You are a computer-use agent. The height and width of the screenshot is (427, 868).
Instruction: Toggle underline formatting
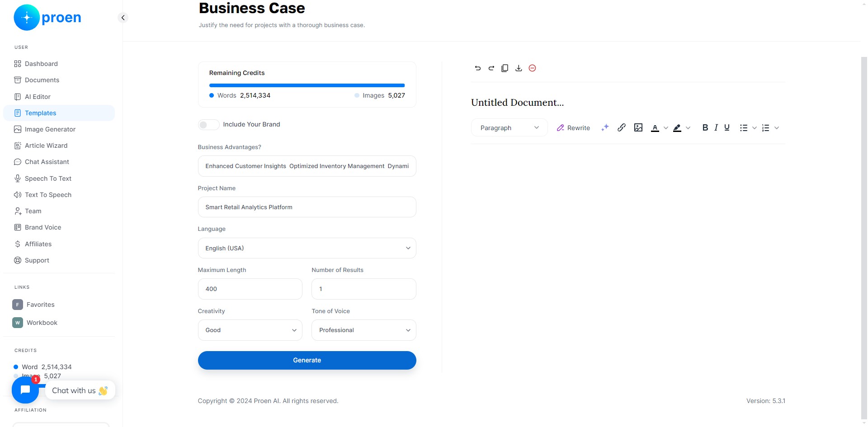[x=727, y=128]
